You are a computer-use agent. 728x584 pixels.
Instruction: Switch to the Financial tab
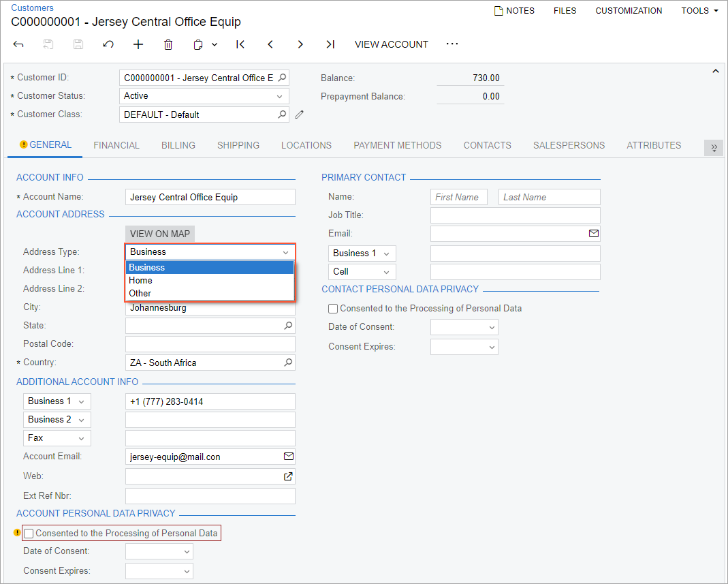click(x=116, y=145)
